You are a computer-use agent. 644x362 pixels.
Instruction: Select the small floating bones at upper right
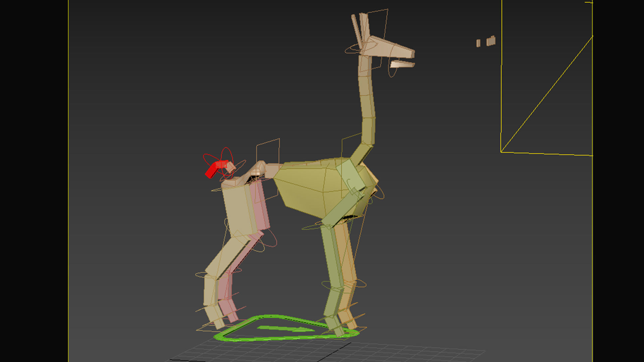pos(486,41)
